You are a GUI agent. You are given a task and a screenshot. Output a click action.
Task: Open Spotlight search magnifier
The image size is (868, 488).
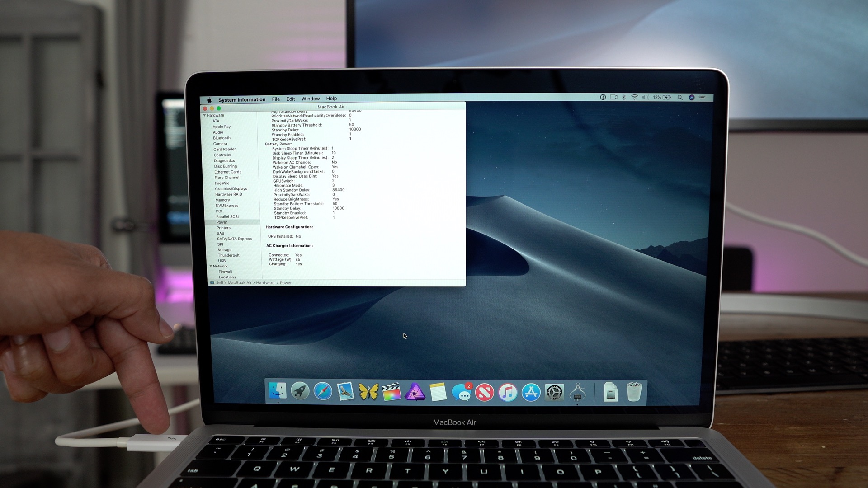[679, 98]
